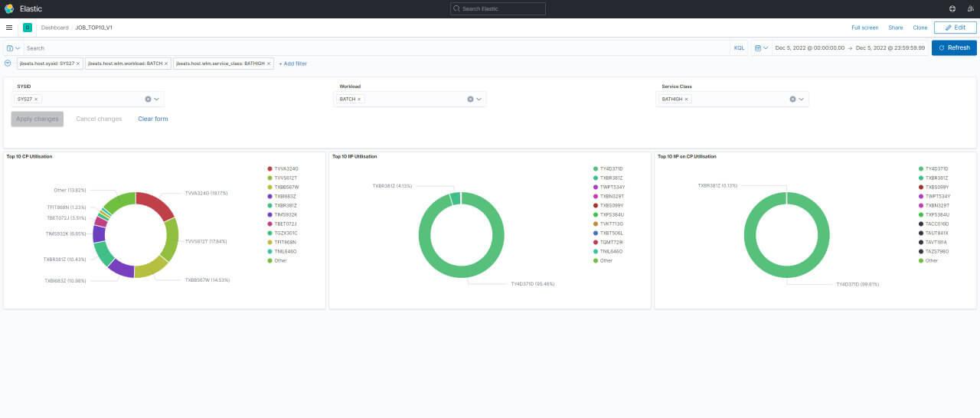Open the help menu icon in header
This screenshot has width=980, height=418.
[952, 8]
